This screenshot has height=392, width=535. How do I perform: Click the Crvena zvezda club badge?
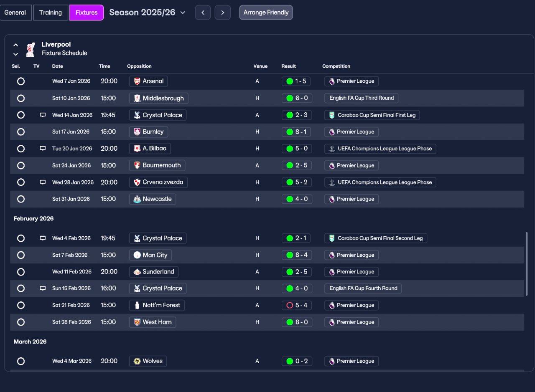(137, 182)
